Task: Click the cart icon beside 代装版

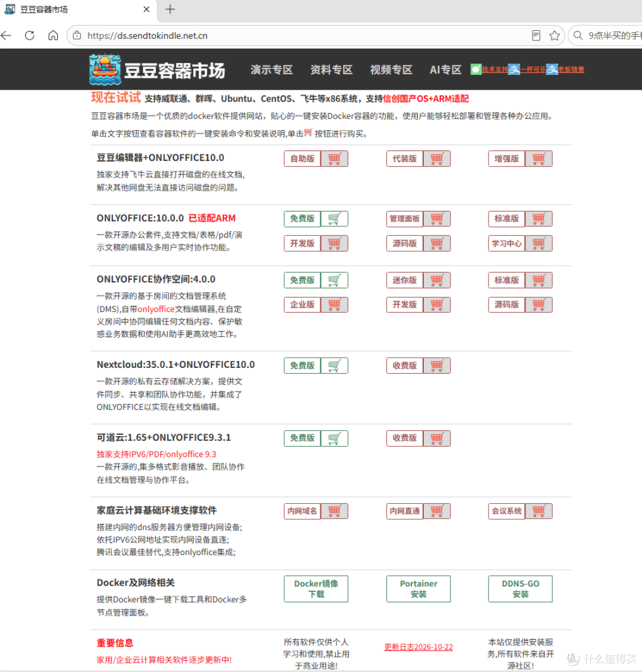Action: click(x=436, y=159)
